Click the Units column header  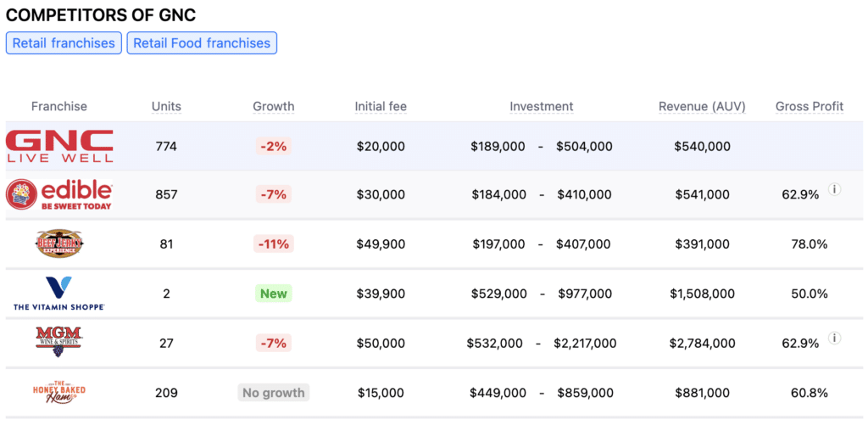167,106
